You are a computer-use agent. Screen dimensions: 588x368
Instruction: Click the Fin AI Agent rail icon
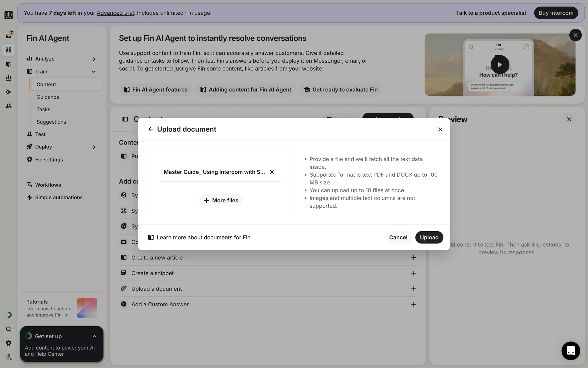tap(9, 50)
